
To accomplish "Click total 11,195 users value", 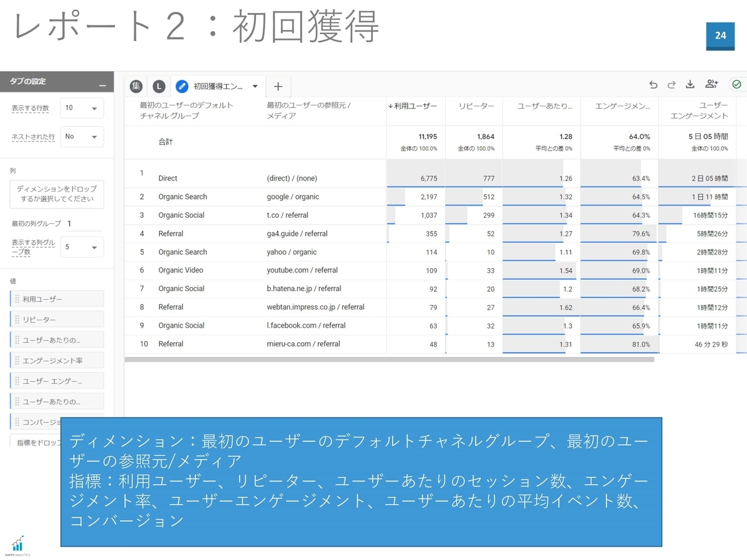I will click(x=428, y=136).
